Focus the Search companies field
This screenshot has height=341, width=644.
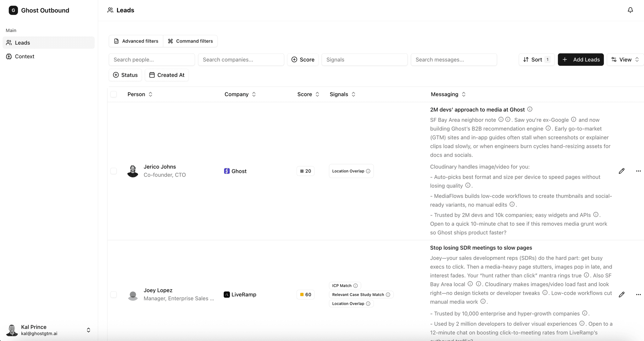click(x=241, y=59)
